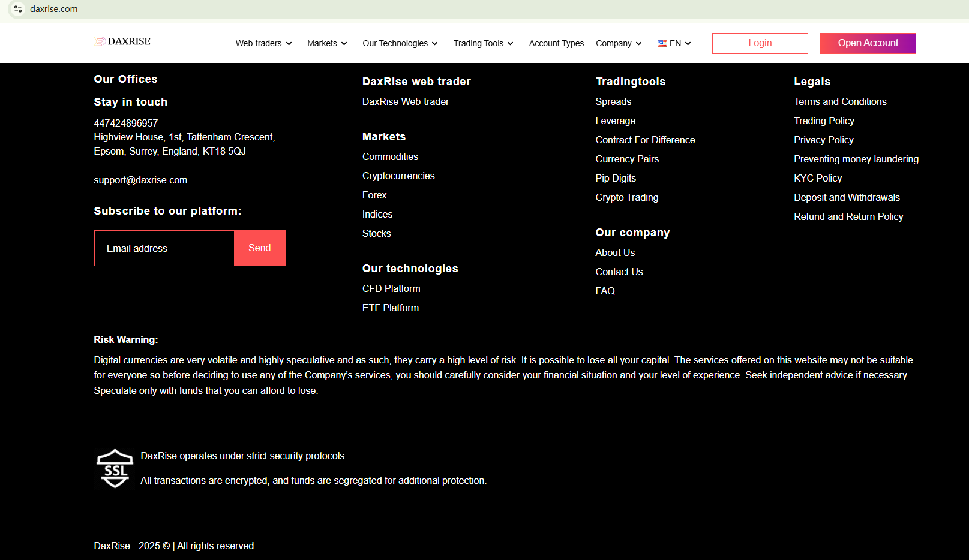
Task: View Contract For Difference page
Action: [646, 140]
